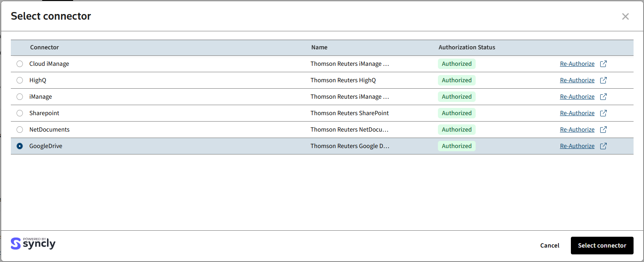The height and width of the screenshot is (262, 644).
Task: Choose the HighQ connector radio button
Action: [x=20, y=80]
